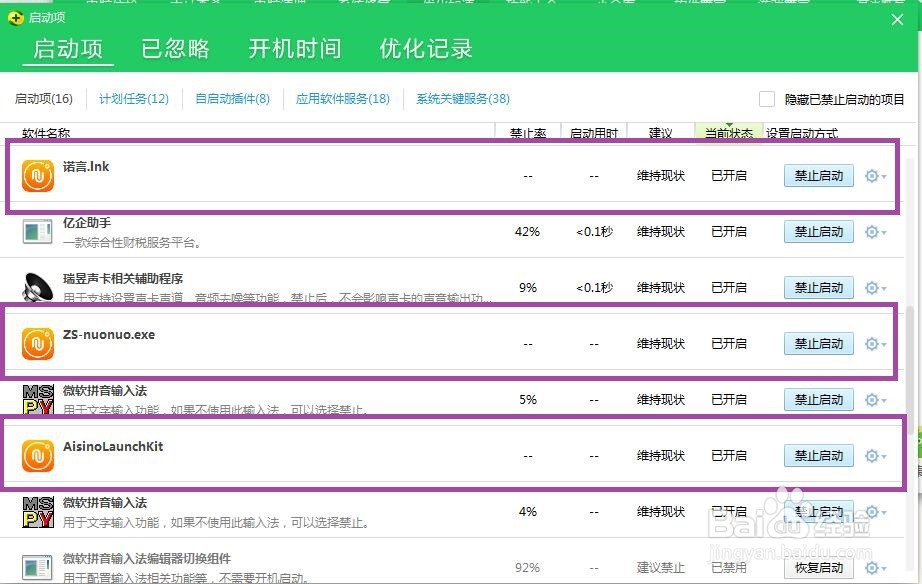Select the 自启动插件(8) category
Viewport: 922px width, 584px height.
pos(233,99)
